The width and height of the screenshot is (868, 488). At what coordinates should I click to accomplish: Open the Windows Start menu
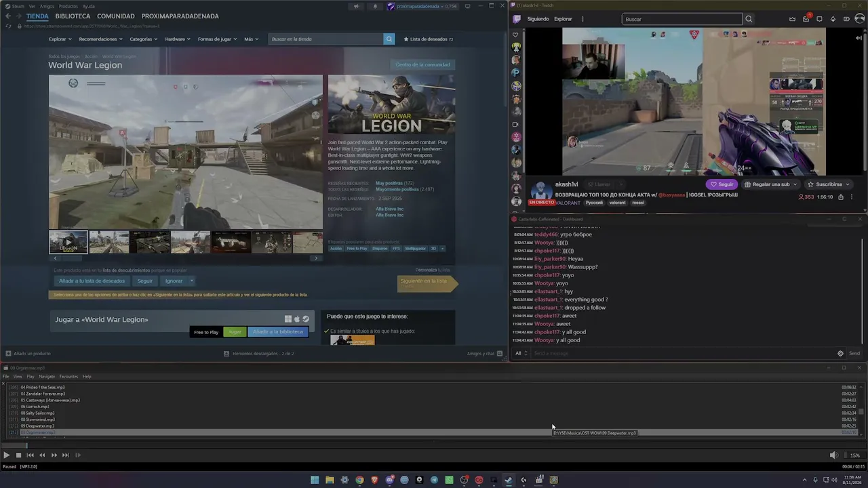(315, 480)
